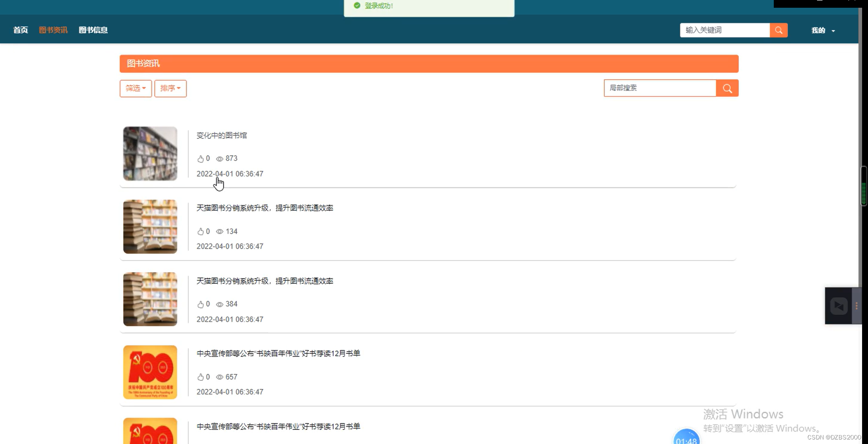This screenshot has height=444, width=868.
Task: Click the three-dot menu on the floating recorder widget
Action: [x=857, y=306]
